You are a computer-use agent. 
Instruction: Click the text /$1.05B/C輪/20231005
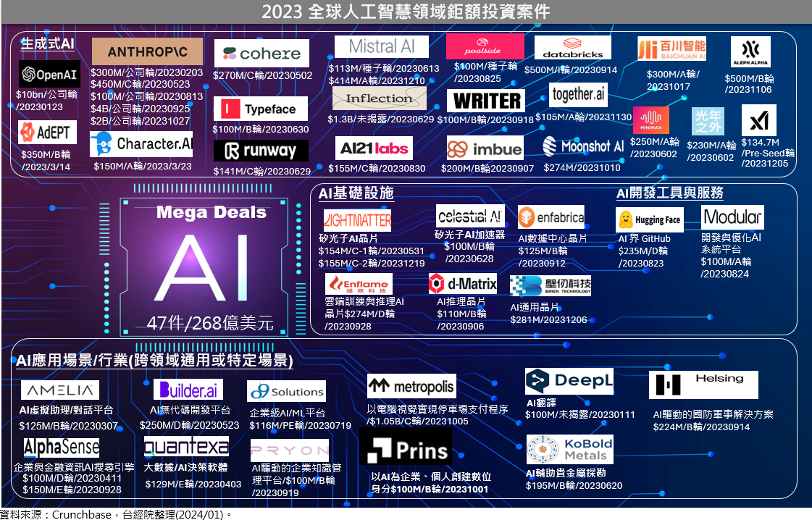[417, 422]
